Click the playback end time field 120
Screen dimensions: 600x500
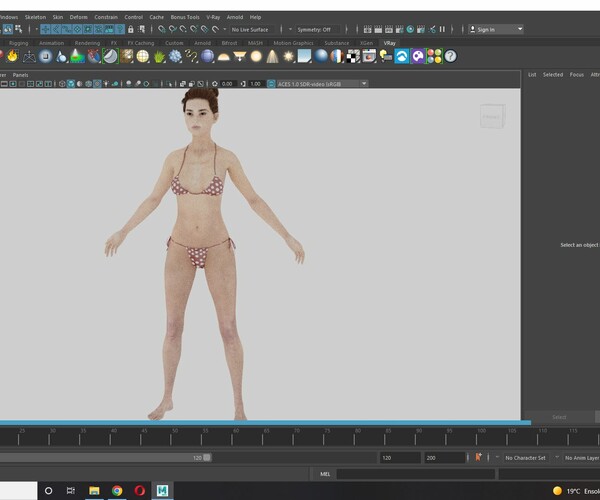coord(400,458)
